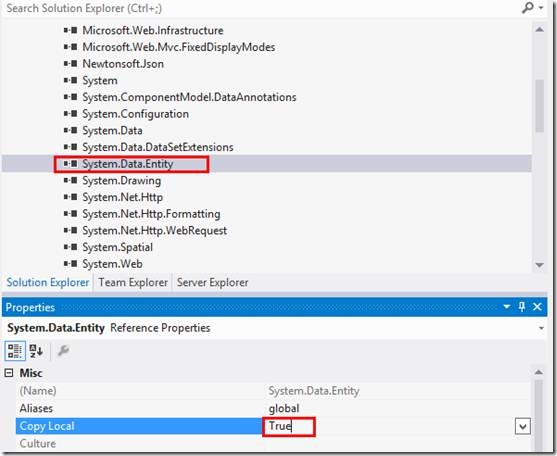Click the Search Solution Explorer box
Viewport: 557px width, 456px height.
click(x=261, y=8)
